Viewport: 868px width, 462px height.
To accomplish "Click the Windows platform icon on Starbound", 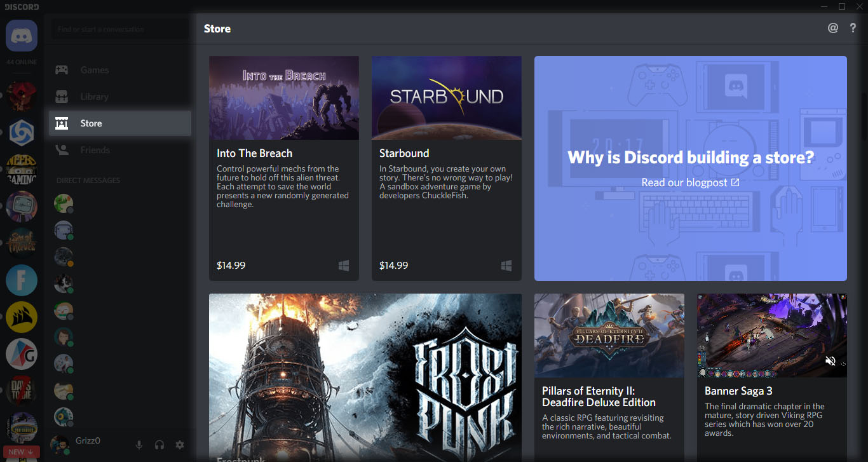I will [x=506, y=266].
